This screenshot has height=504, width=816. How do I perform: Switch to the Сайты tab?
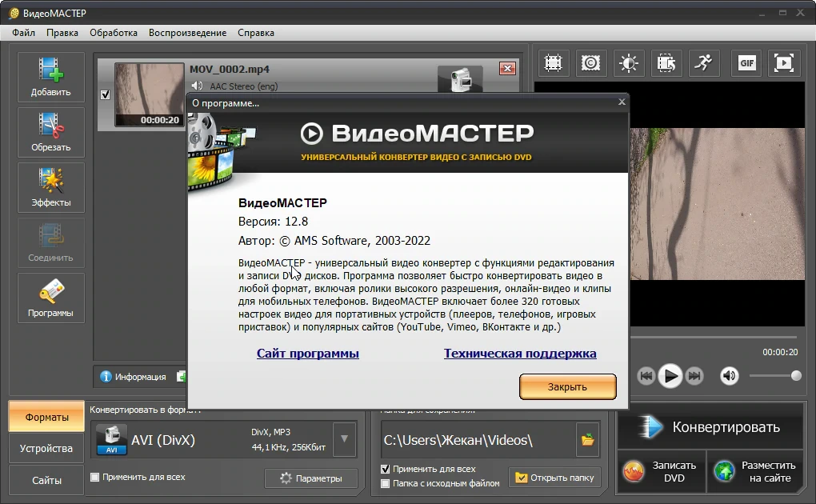click(46, 480)
